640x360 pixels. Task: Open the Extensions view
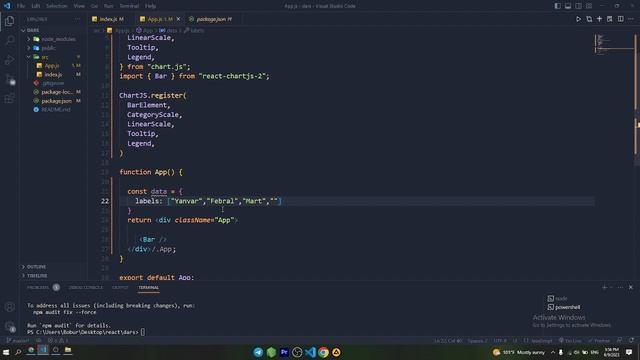(10, 98)
